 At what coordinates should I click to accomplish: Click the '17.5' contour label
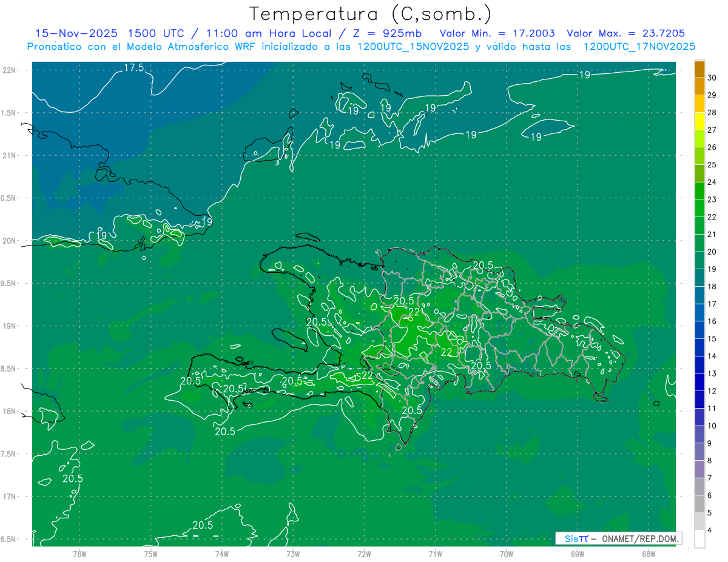[134, 68]
